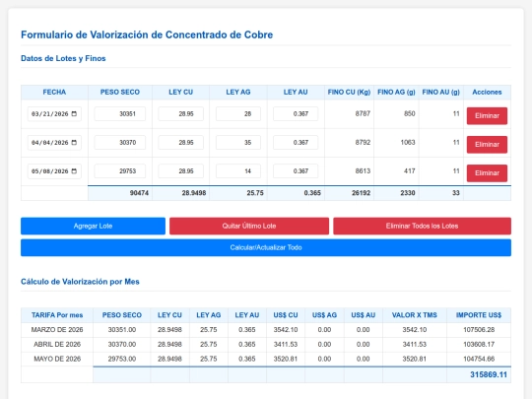Edit the date field 05/08/2026

54,171
